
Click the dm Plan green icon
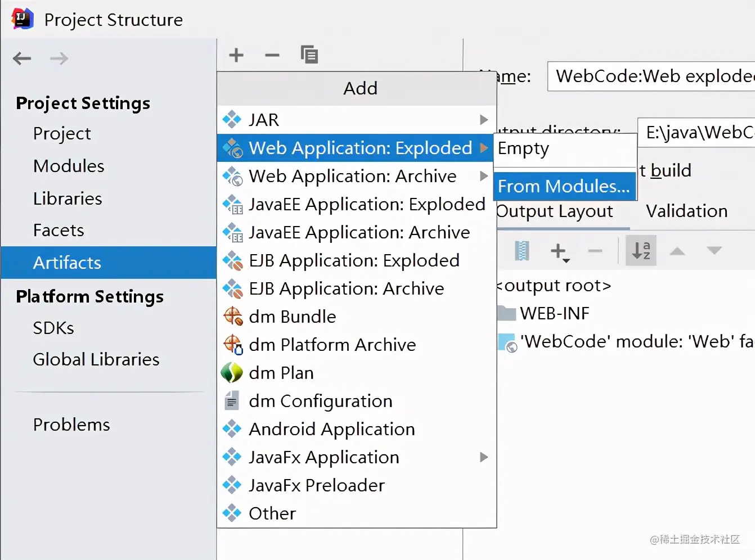click(232, 373)
